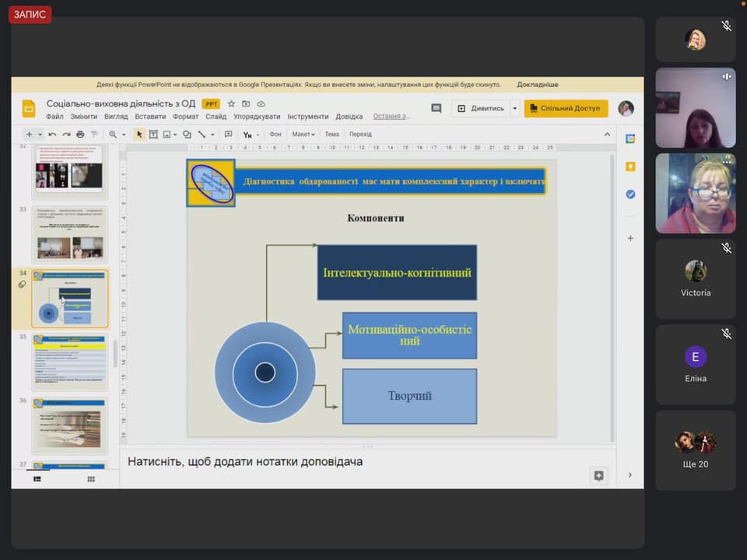Open the zoom level dropdown arrow

(124, 135)
